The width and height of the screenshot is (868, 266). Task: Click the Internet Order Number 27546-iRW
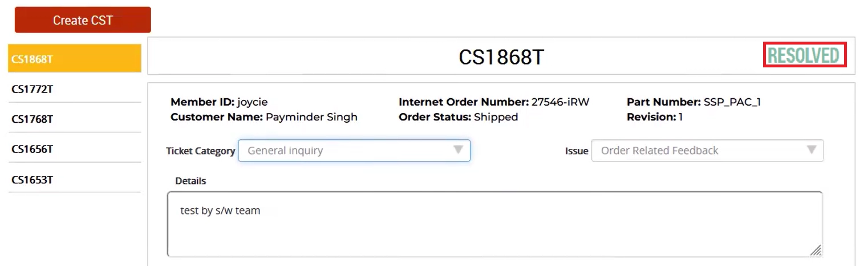[x=560, y=102]
